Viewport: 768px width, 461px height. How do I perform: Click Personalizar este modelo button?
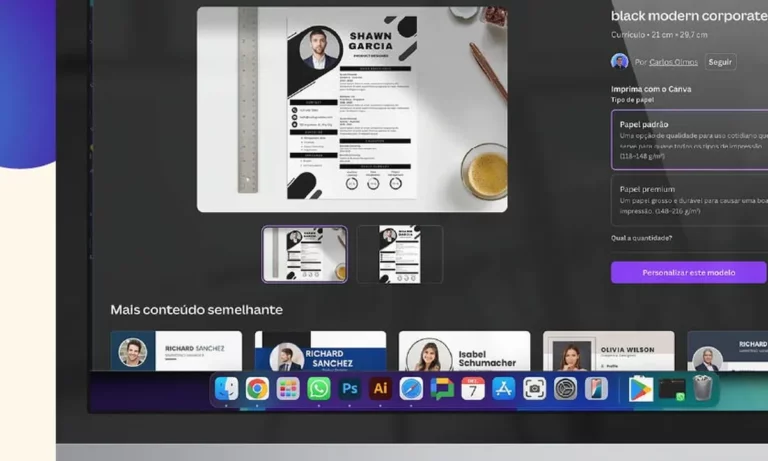click(x=689, y=272)
